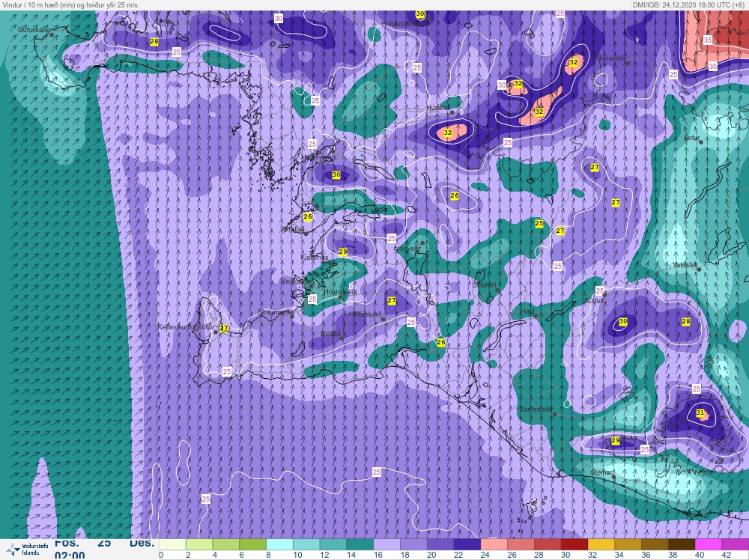
Task: Select the pink 24–26 legend swatch
Action: [494, 545]
